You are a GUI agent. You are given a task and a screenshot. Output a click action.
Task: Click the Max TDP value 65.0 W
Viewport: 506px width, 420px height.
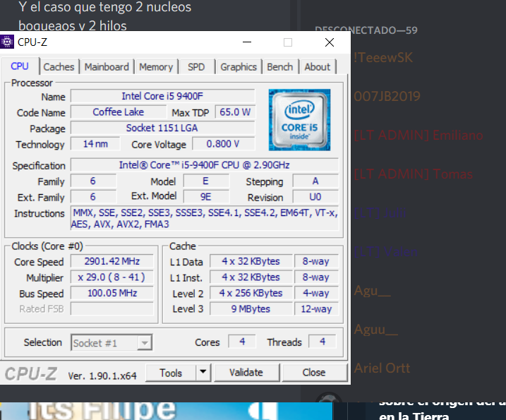[235, 112]
